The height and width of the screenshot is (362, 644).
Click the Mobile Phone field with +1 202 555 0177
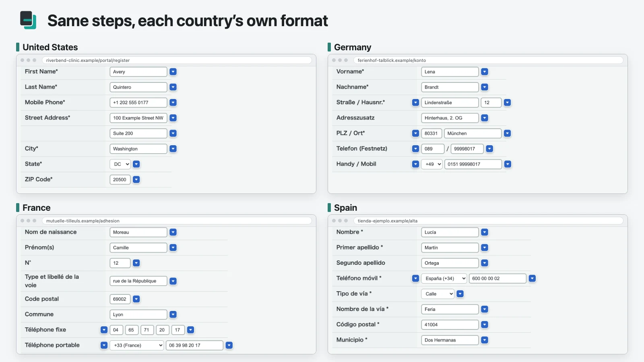tap(138, 103)
